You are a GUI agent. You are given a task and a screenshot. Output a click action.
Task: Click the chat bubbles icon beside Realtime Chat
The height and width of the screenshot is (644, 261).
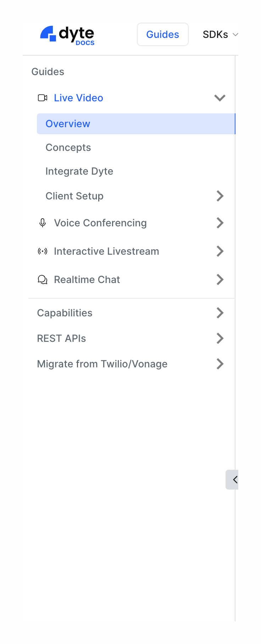click(43, 279)
